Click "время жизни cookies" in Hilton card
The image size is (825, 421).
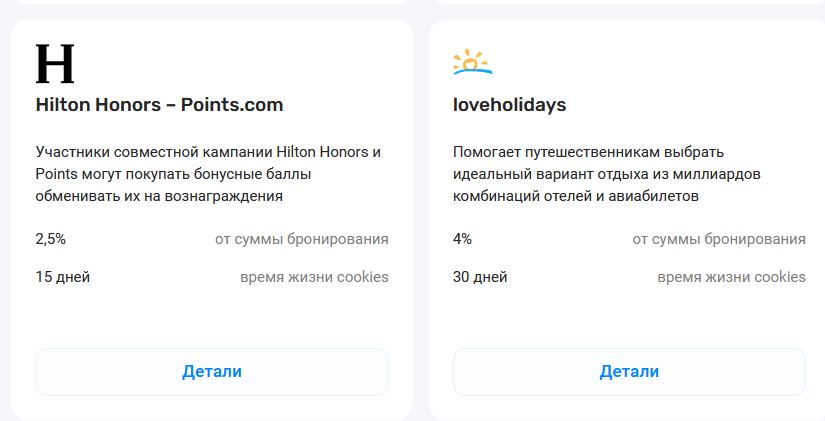(x=314, y=277)
